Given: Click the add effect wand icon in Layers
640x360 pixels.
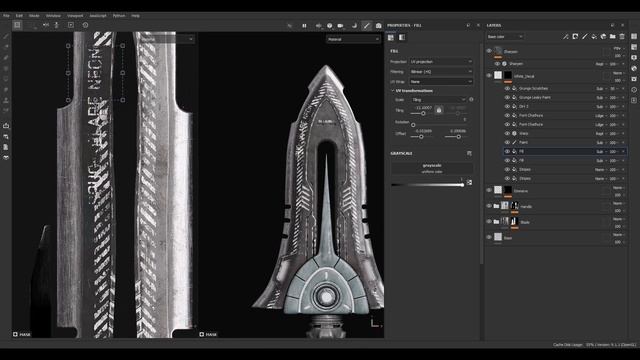Looking at the screenshot, I should click(566, 37).
